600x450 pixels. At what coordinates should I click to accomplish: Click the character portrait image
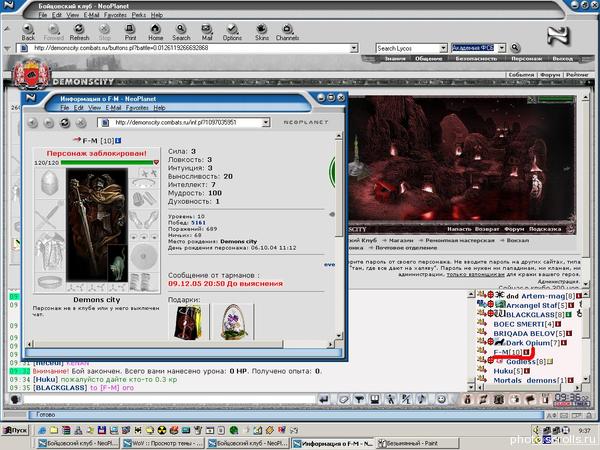click(x=97, y=225)
